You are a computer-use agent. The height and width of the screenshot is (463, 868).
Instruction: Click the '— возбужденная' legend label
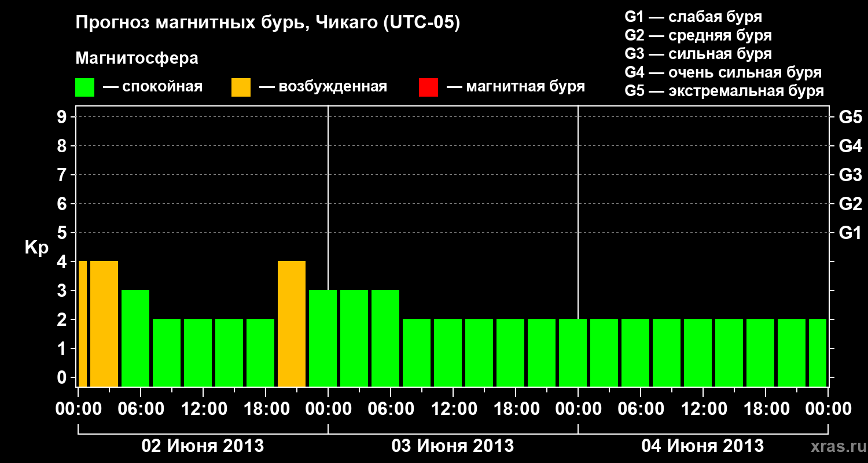click(323, 87)
